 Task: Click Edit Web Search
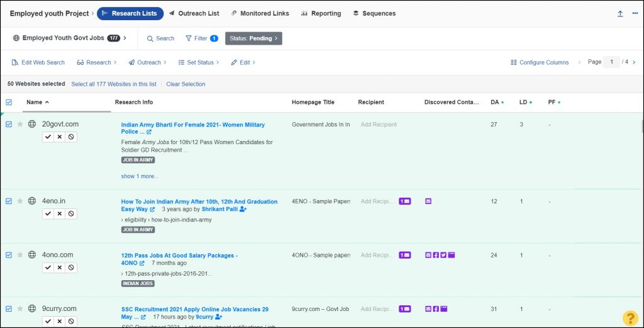click(x=38, y=62)
